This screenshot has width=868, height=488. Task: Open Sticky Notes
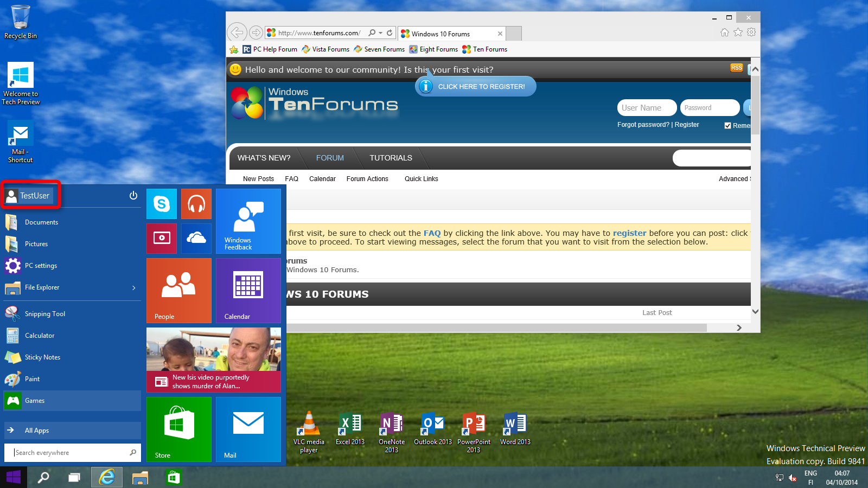coord(72,357)
